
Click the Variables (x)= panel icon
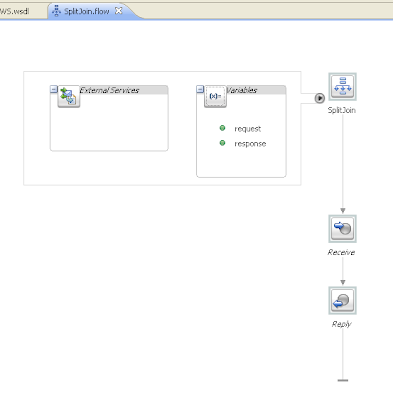click(x=215, y=96)
